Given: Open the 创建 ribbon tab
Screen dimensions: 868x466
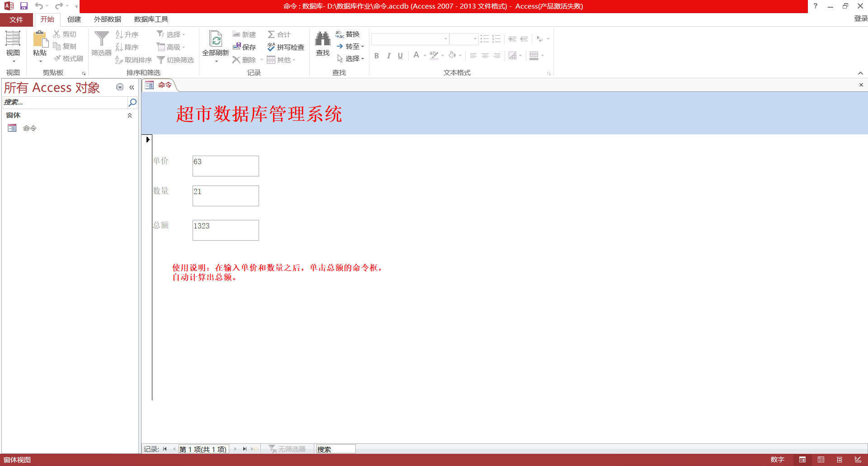Looking at the screenshot, I should coord(74,19).
